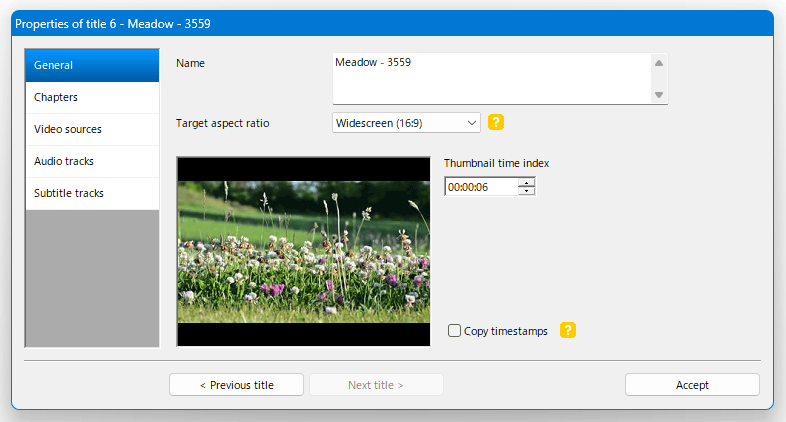Open help for target aspect ratio

point(496,122)
